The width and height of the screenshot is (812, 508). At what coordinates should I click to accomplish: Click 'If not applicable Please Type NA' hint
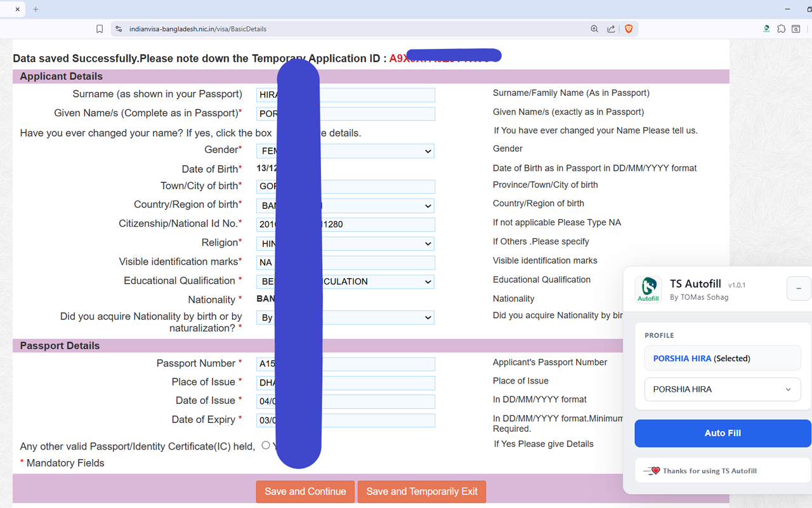click(557, 222)
